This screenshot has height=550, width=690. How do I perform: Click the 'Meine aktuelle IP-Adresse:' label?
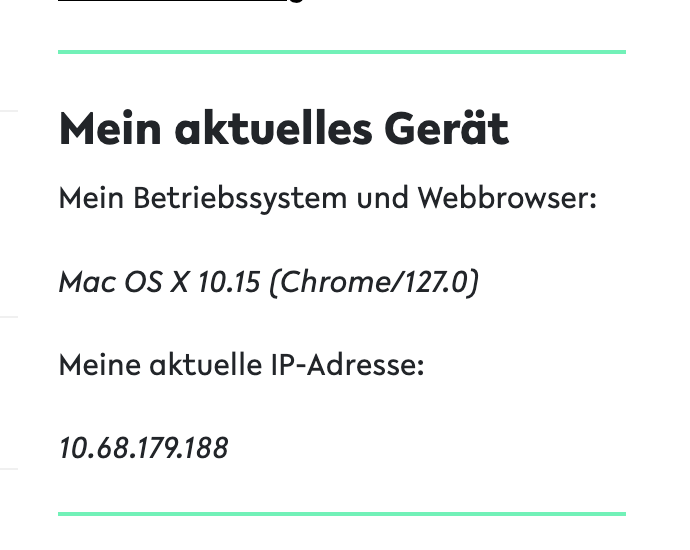241,365
